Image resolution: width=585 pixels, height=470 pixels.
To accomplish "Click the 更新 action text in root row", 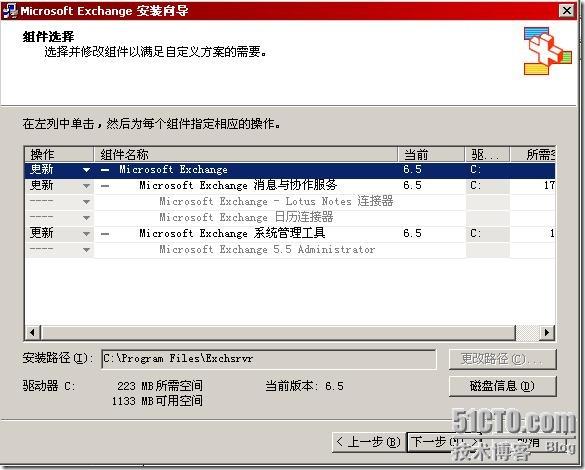I will [x=41, y=170].
